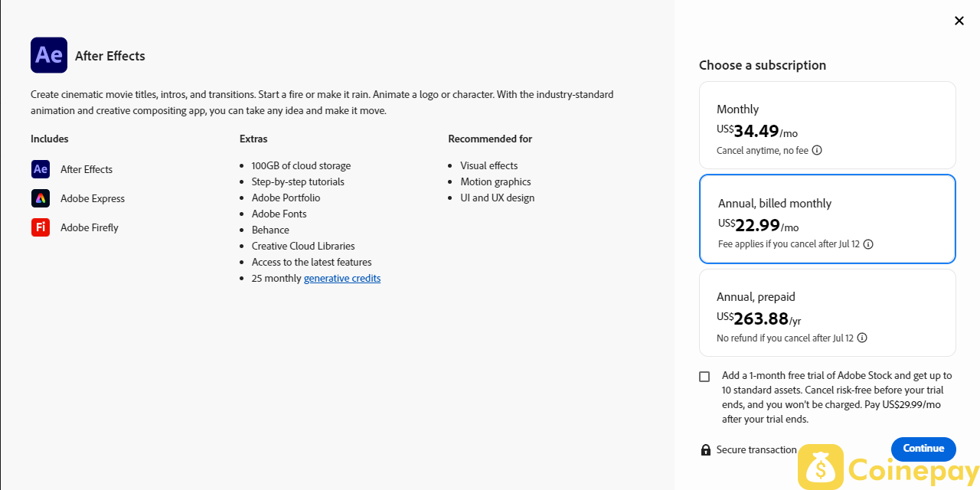Click the 'Recommended for' column heading
Viewport: 980px width, 490px height.
pyautogui.click(x=490, y=139)
